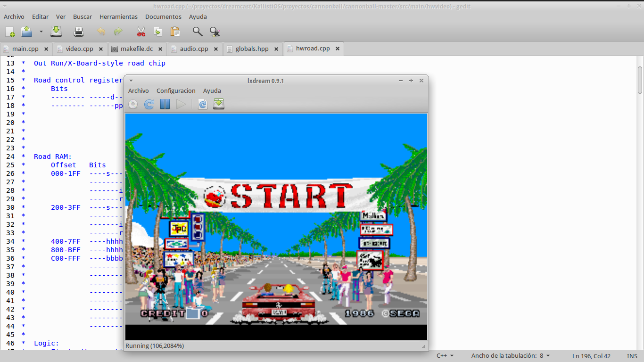Switch to the globals.hpp tab
The height and width of the screenshot is (362, 644).
[252, 49]
